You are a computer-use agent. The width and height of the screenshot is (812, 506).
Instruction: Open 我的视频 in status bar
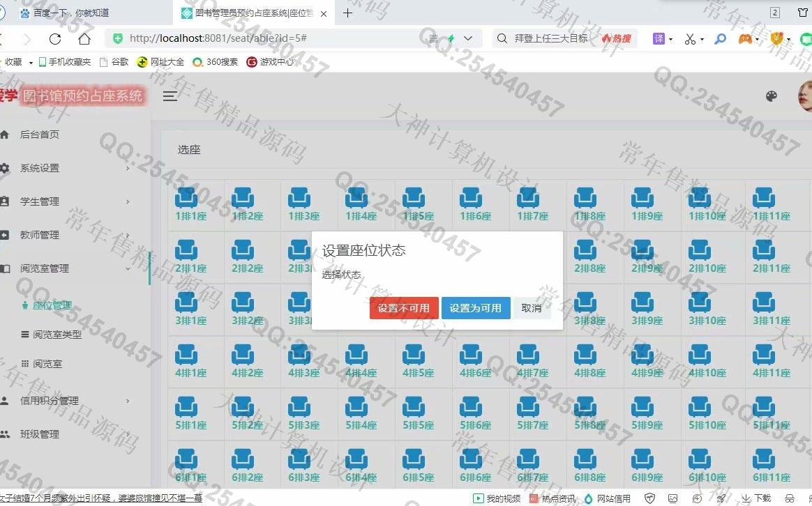497,499
